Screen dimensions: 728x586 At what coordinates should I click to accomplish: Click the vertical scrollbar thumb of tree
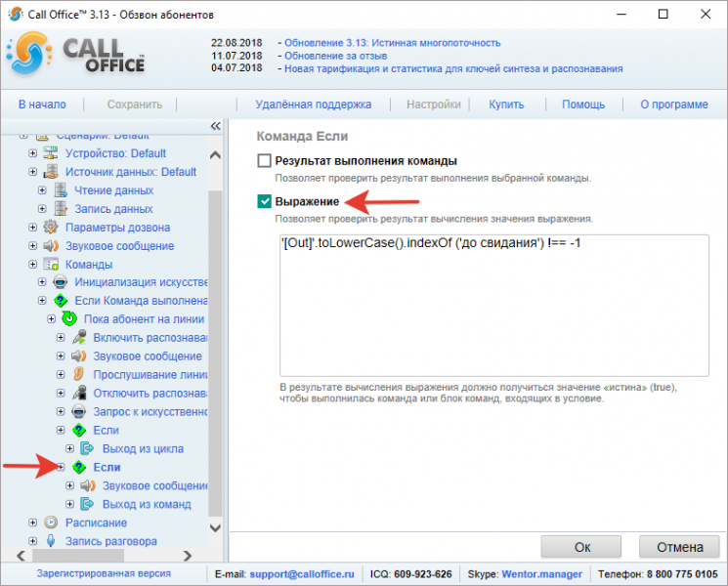point(215,354)
